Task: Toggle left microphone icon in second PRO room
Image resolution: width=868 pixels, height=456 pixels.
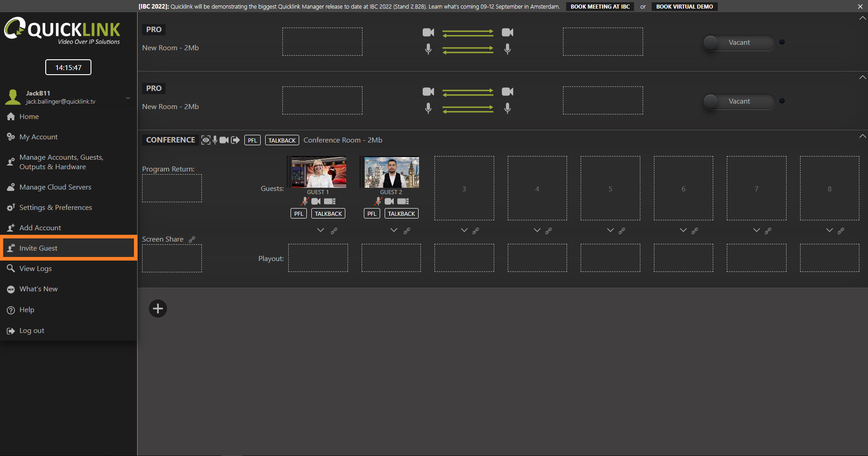Action: point(428,108)
